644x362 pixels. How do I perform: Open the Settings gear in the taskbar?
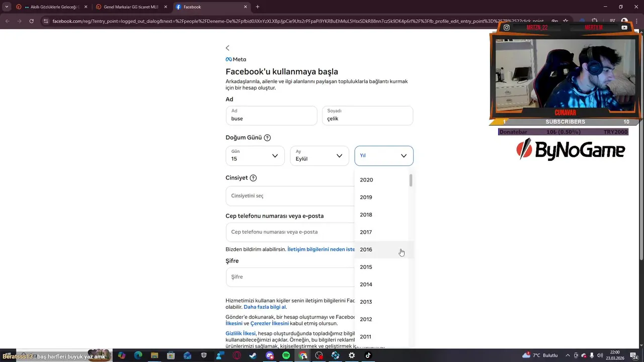point(352,355)
